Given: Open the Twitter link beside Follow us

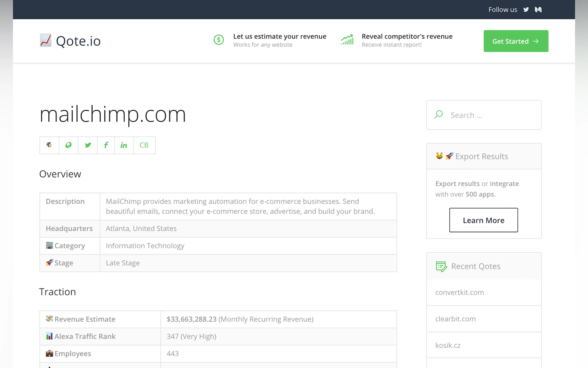Looking at the screenshot, I should coord(526,10).
